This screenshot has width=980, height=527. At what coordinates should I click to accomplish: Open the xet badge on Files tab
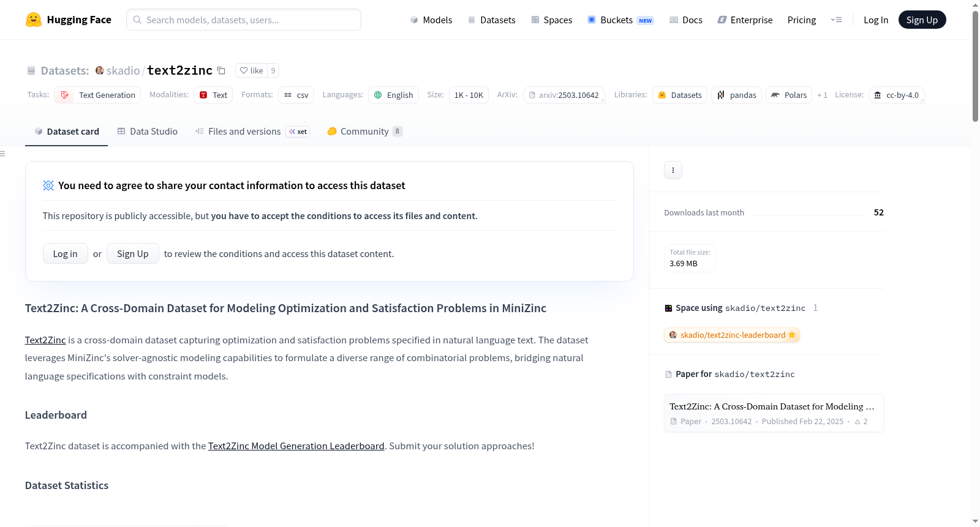(298, 132)
